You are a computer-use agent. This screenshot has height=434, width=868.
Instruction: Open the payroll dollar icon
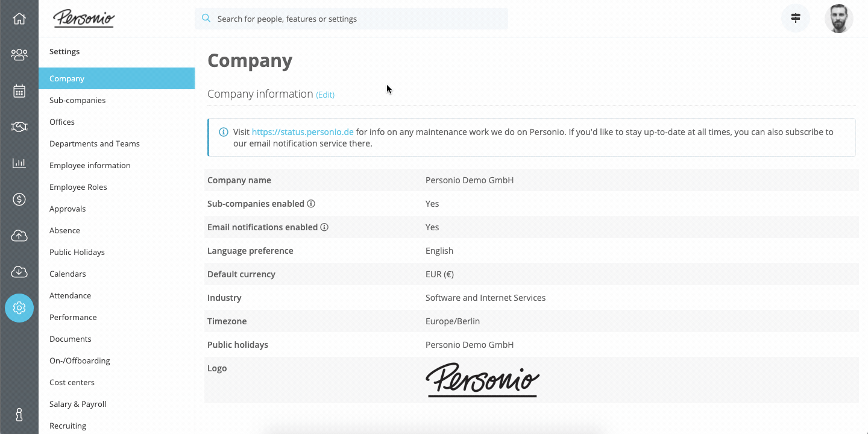[19, 200]
